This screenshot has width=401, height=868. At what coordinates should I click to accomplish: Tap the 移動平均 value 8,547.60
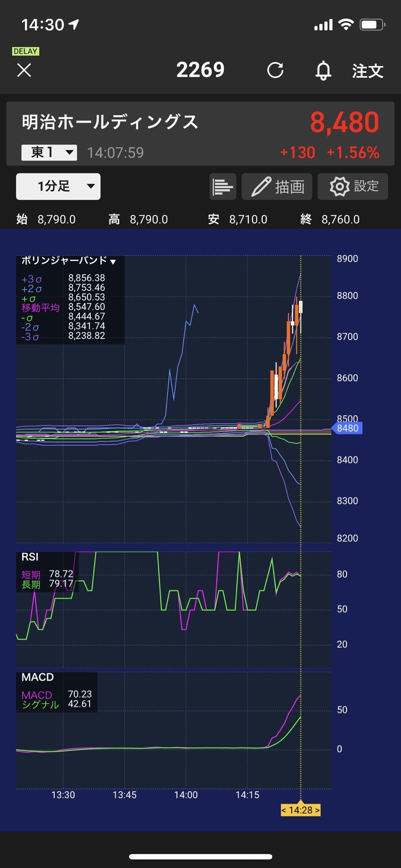[86, 307]
